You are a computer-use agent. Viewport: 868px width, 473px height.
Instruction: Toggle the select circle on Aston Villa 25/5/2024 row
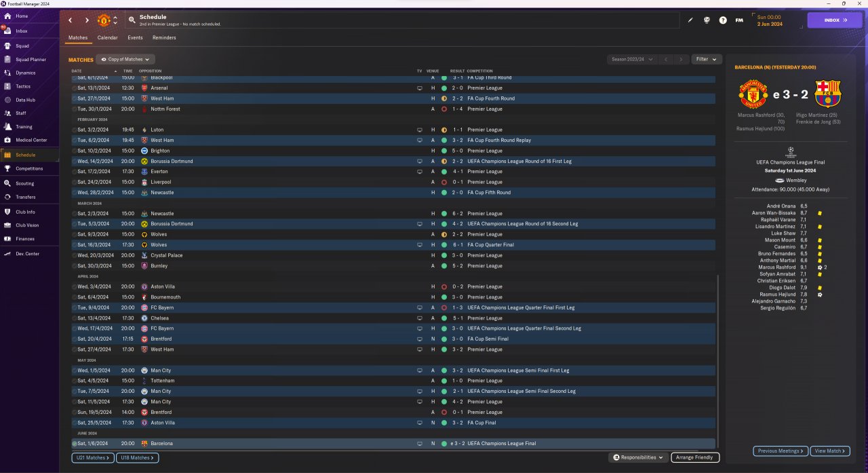pyautogui.click(x=75, y=423)
